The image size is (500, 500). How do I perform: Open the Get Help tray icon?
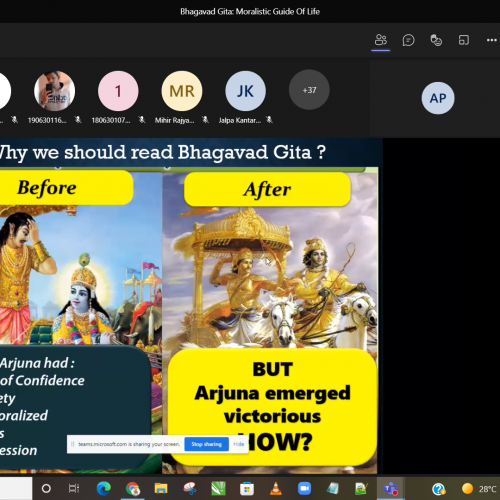pyautogui.click(x=439, y=489)
